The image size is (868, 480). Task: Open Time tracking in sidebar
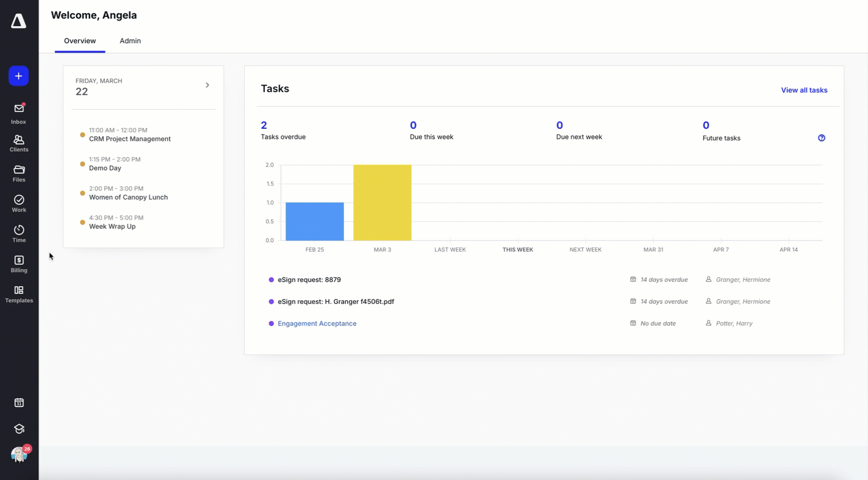click(x=19, y=234)
